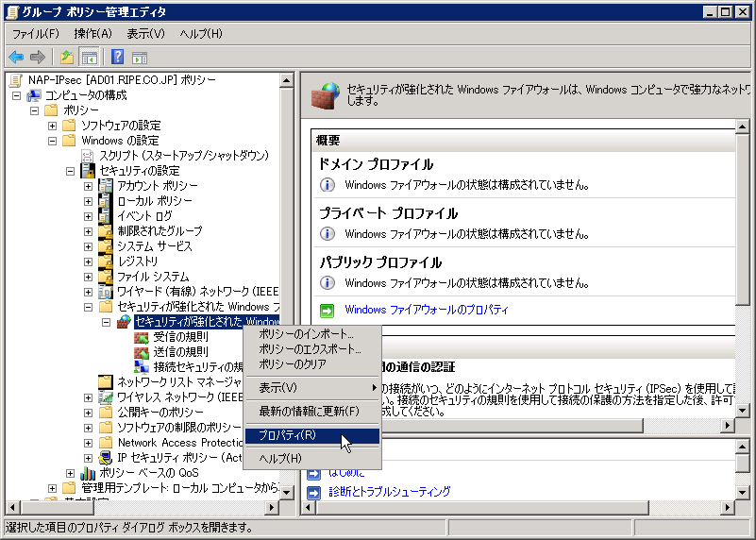
Task: Click the firewall brick-and-globe header icon
Action: click(326, 96)
